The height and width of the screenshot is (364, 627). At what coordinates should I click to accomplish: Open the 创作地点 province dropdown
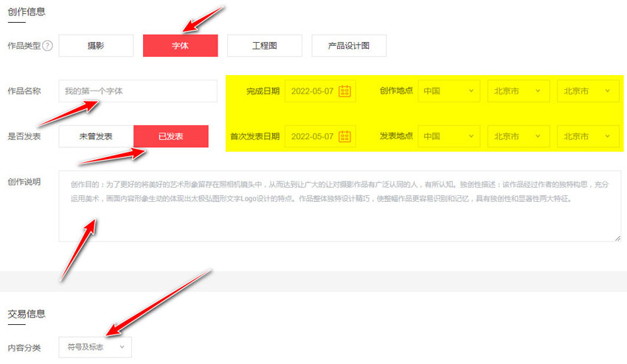tap(519, 91)
